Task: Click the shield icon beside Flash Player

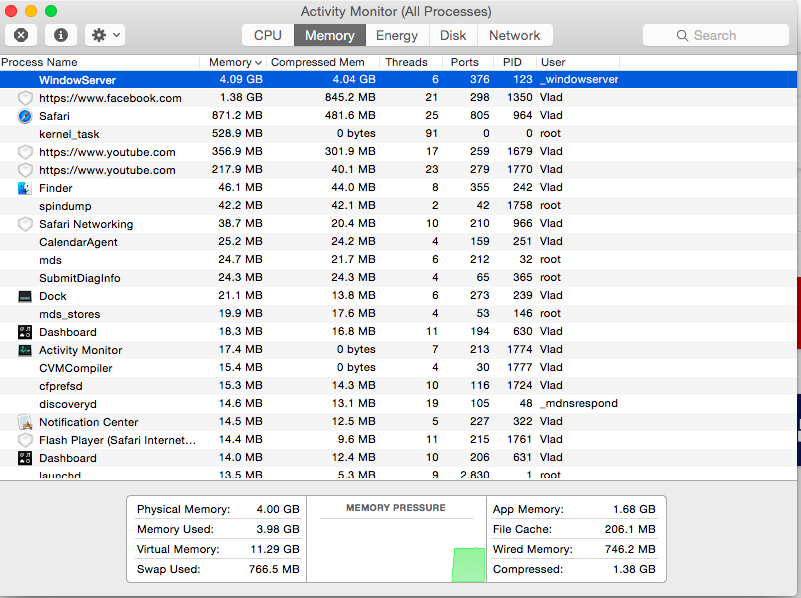Action: 25,440
